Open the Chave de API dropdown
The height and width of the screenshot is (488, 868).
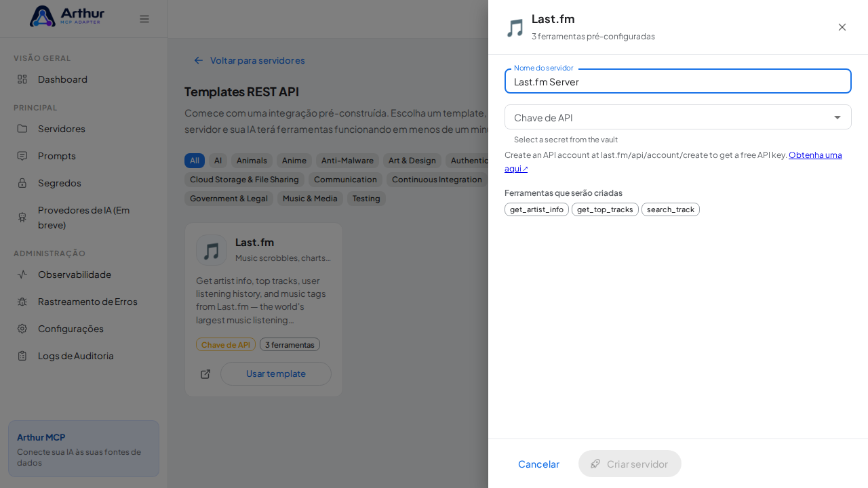678,117
